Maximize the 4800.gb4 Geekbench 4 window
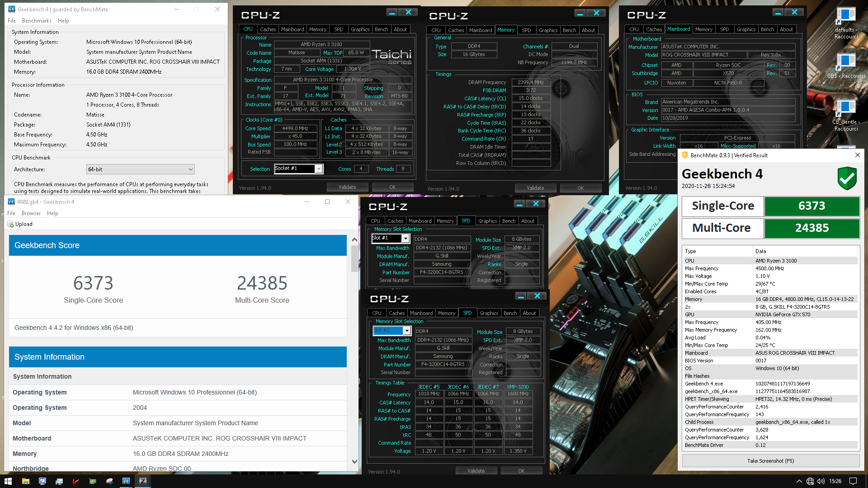 point(327,202)
